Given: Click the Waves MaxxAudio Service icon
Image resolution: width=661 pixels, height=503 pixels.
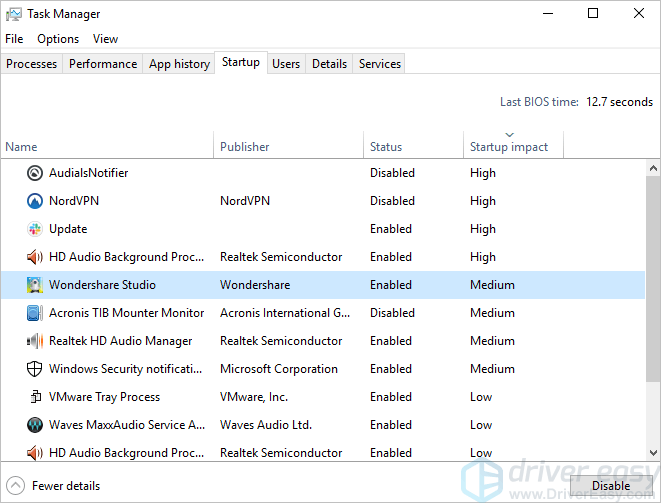Looking at the screenshot, I should point(35,425).
